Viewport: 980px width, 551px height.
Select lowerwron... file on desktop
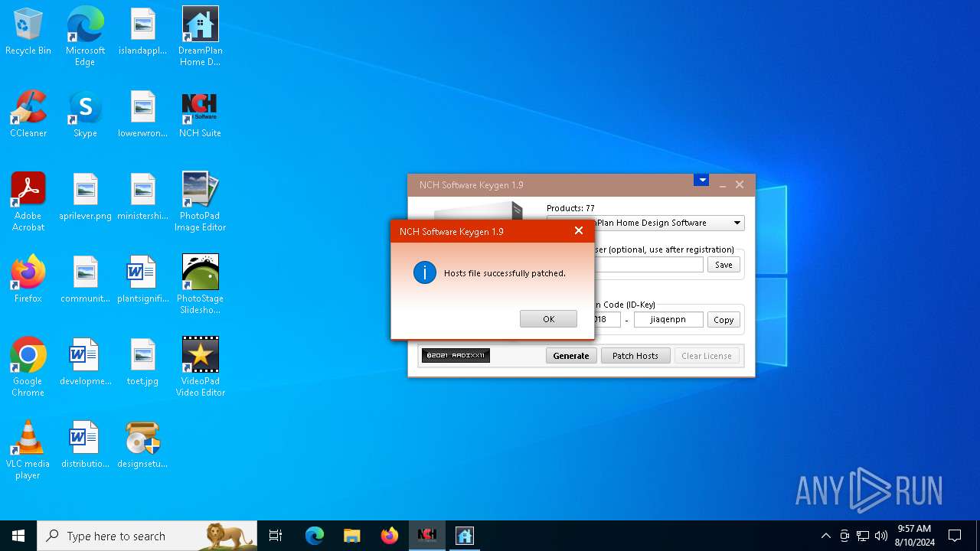point(142,115)
